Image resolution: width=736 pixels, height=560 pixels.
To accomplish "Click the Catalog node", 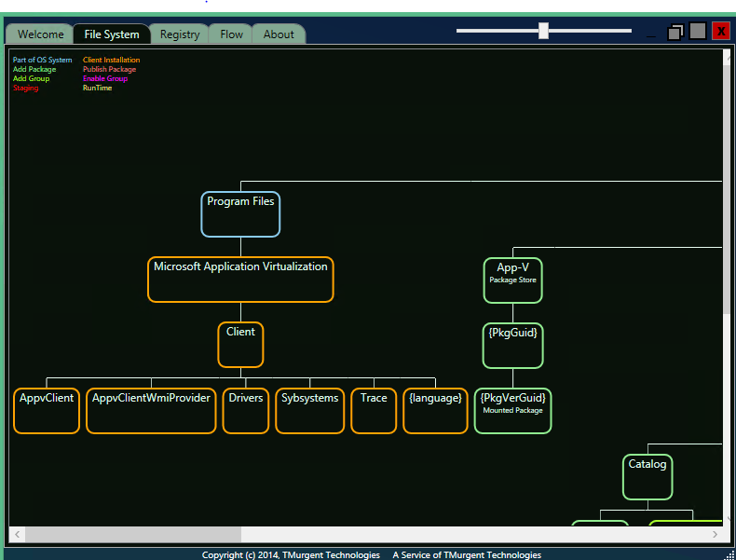I will (647, 476).
